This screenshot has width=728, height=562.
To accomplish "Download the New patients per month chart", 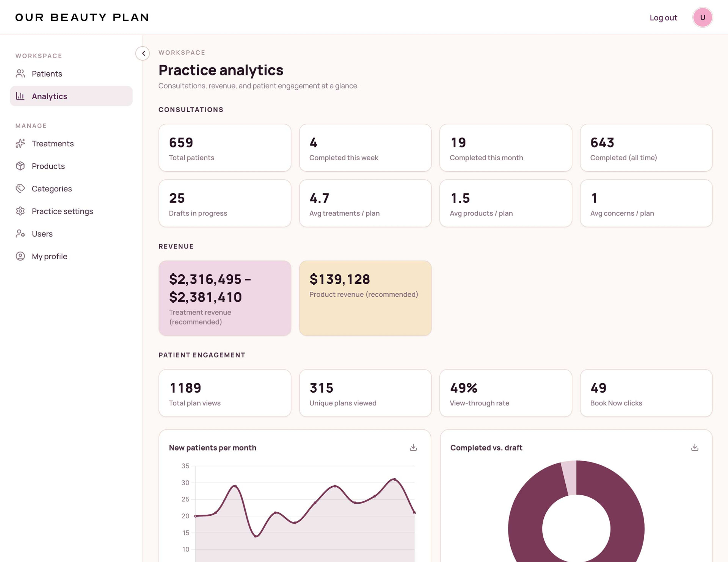I will pos(413,448).
